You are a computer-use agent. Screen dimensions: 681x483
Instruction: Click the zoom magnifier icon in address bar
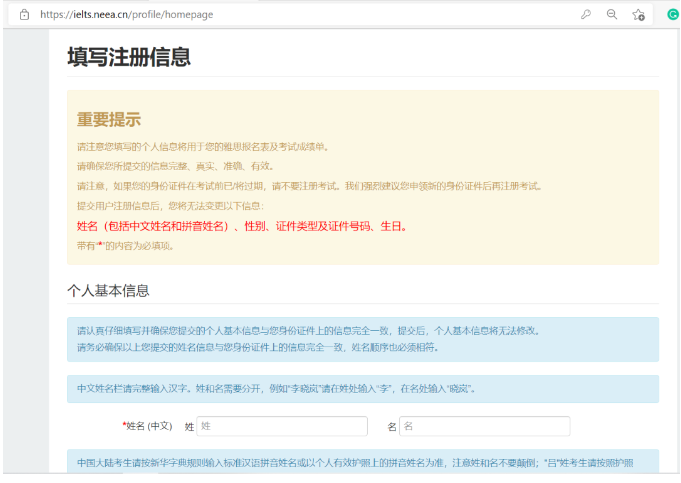pyautogui.click(x=612, y=14)
